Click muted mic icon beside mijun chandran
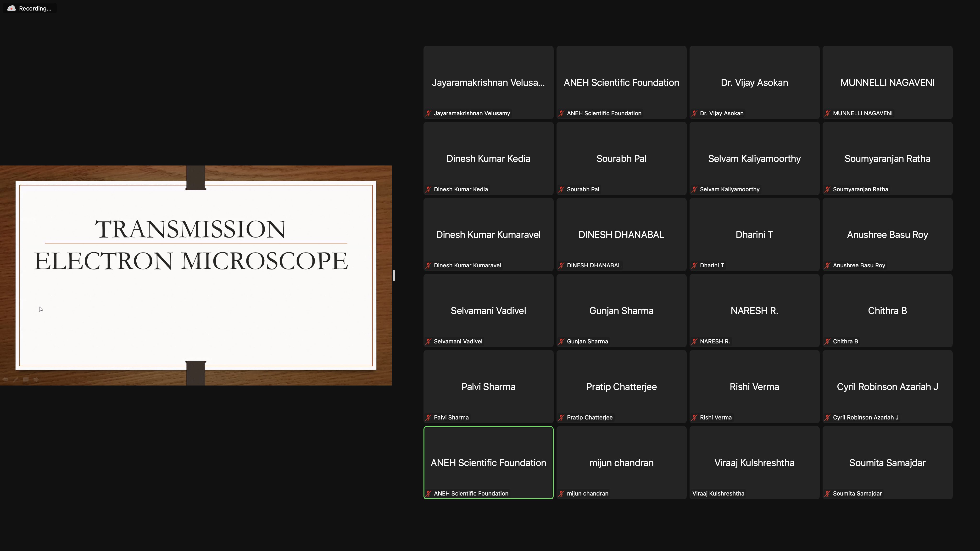 561,494
